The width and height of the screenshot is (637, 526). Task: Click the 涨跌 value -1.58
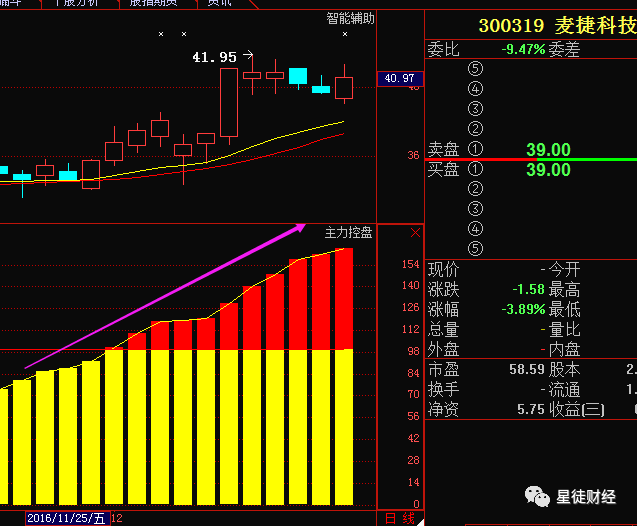(x=528, y=289)
